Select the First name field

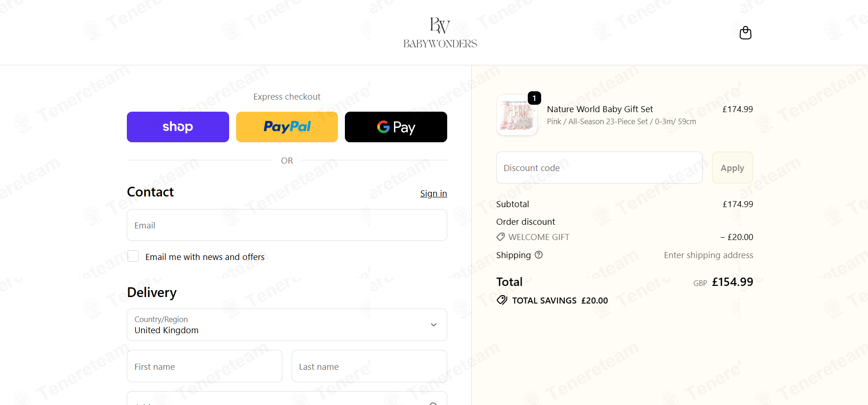(x=205, y=366)
